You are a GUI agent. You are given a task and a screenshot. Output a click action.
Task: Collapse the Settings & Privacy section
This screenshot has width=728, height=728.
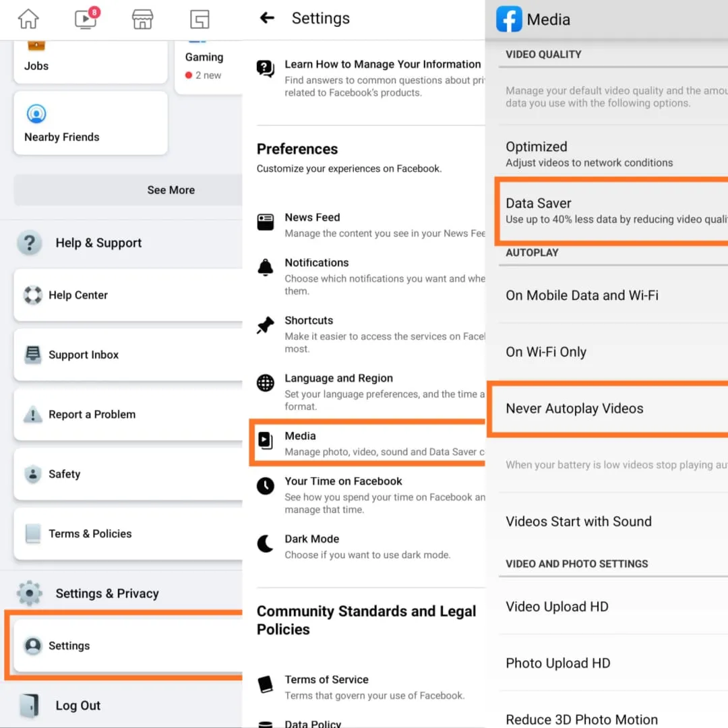click(x=107, y=593)
